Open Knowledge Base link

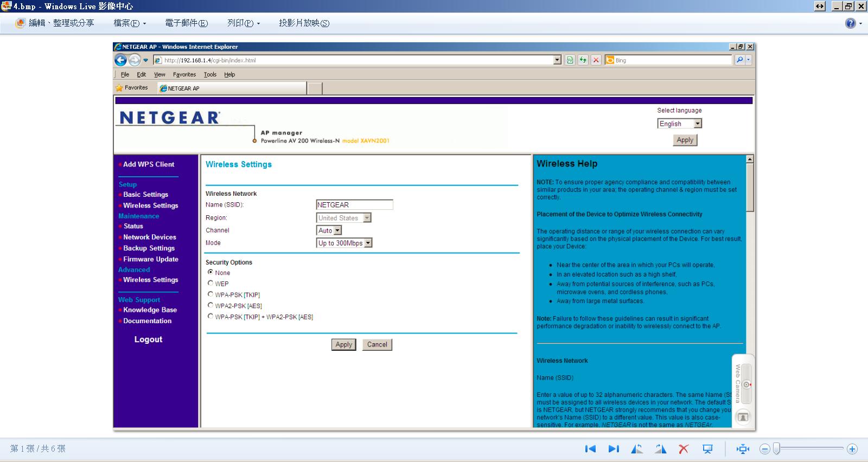[150, 310]
